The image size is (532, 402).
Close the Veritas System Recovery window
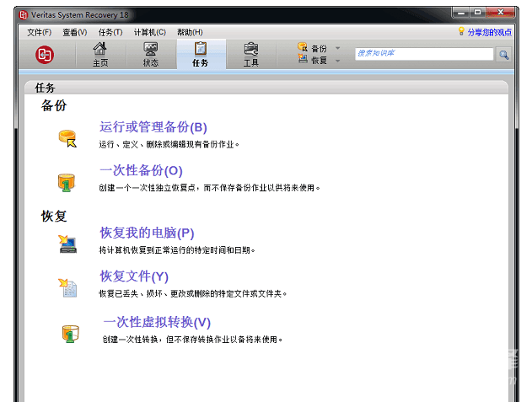tap(500, 13)
